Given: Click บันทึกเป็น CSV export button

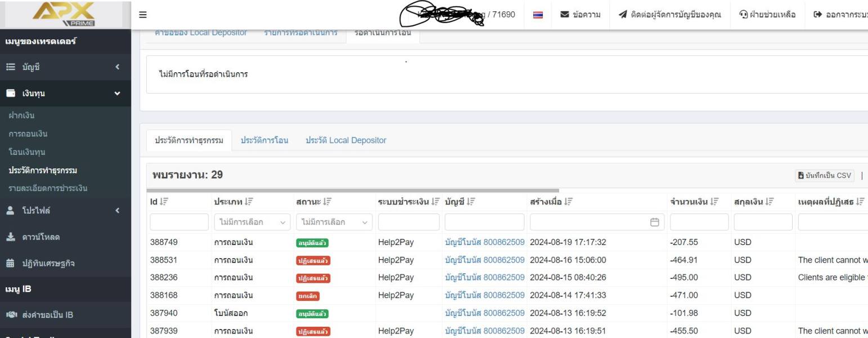Looking at the screenshot, I should click(825, 175).
